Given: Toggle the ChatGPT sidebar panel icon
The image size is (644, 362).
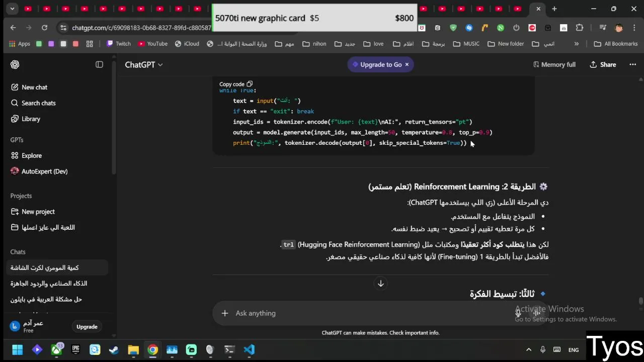Looking at the screenshot, I should point(99,64).
